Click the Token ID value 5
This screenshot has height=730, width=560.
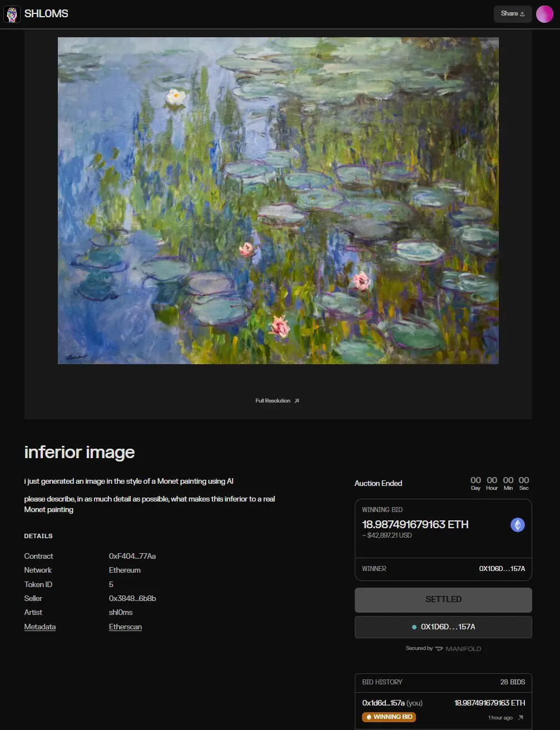(x=111, y=584)
